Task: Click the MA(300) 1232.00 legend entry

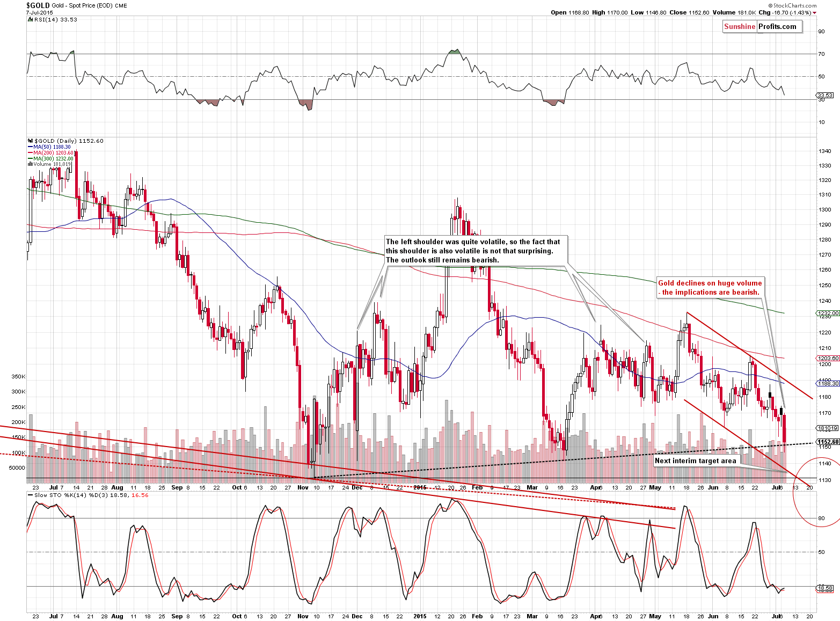Action: (53, 158)
